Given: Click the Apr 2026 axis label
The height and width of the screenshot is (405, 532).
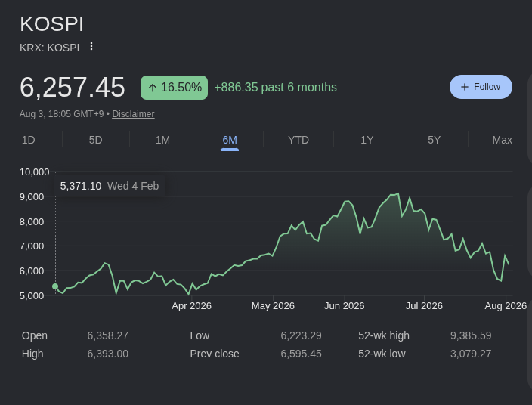Looking at the screenshot, I should click(191, 306).
